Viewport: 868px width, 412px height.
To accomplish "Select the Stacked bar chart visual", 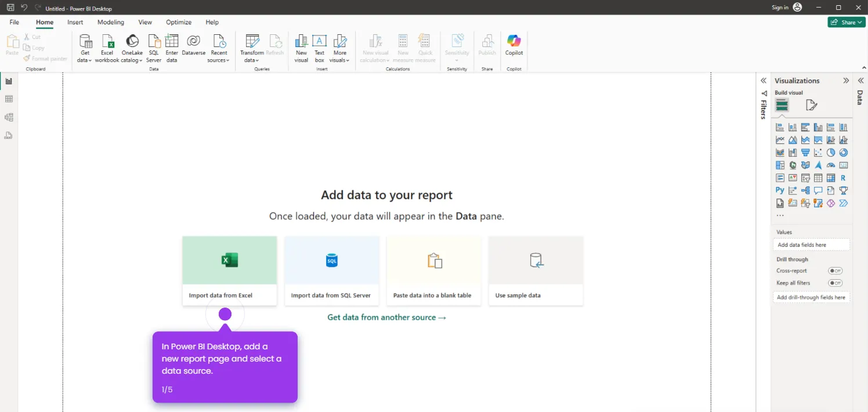I will tap(780, 127).
